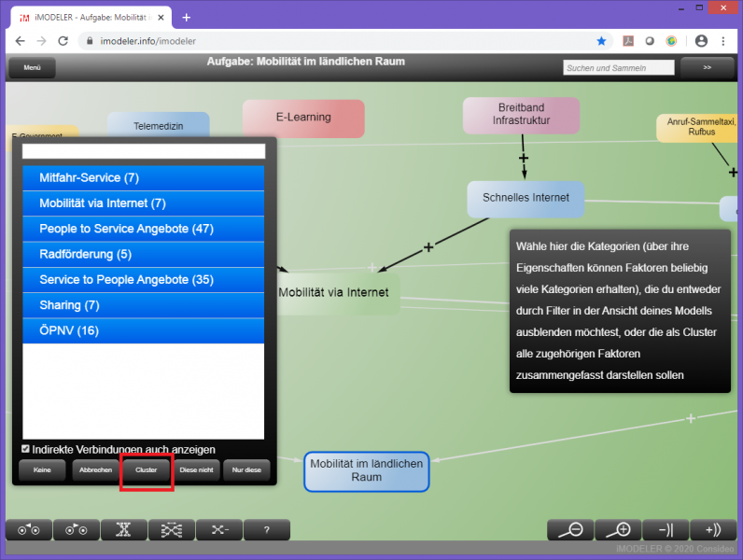Toggle 'Indirekte Verbindungen auch anzeigen' checkbox
Viewport: 743px width, 560px height.
click(27, 449)
